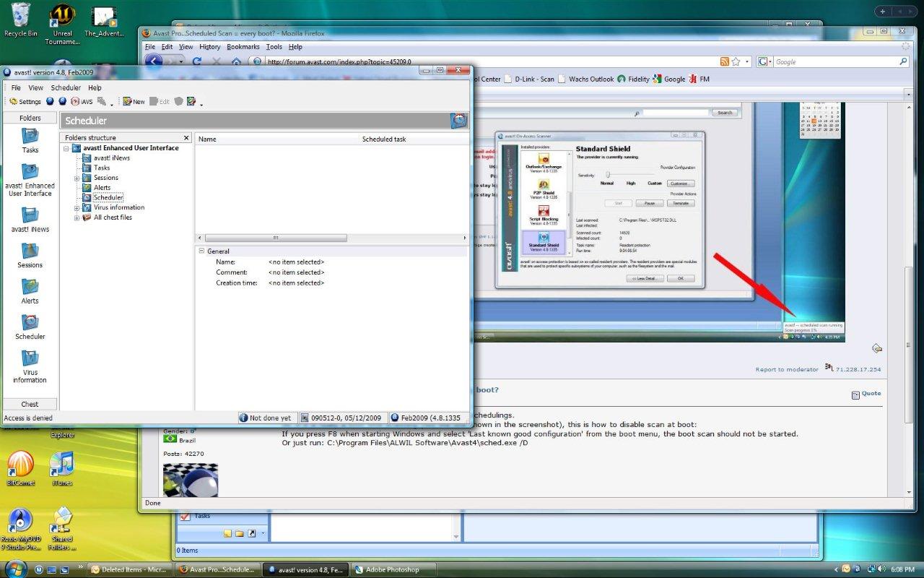
Task: Open D-Link - Scan bookmark
Action: pos(529,79)
